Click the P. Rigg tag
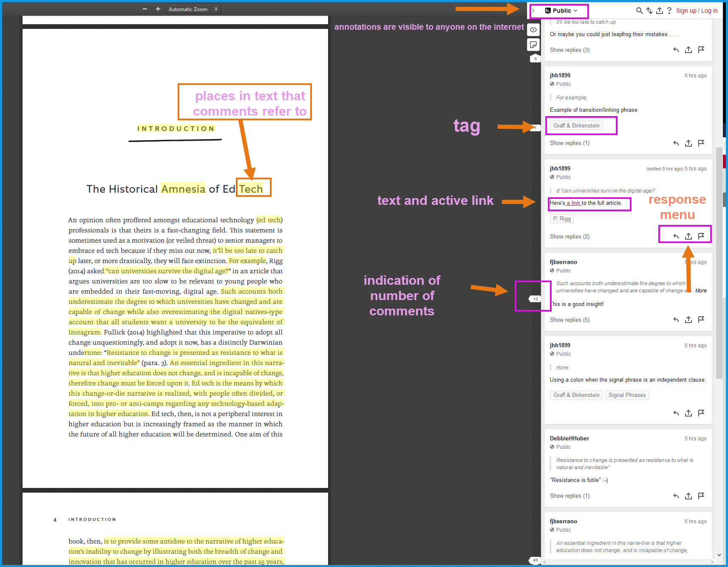 [x=562, y=218]
